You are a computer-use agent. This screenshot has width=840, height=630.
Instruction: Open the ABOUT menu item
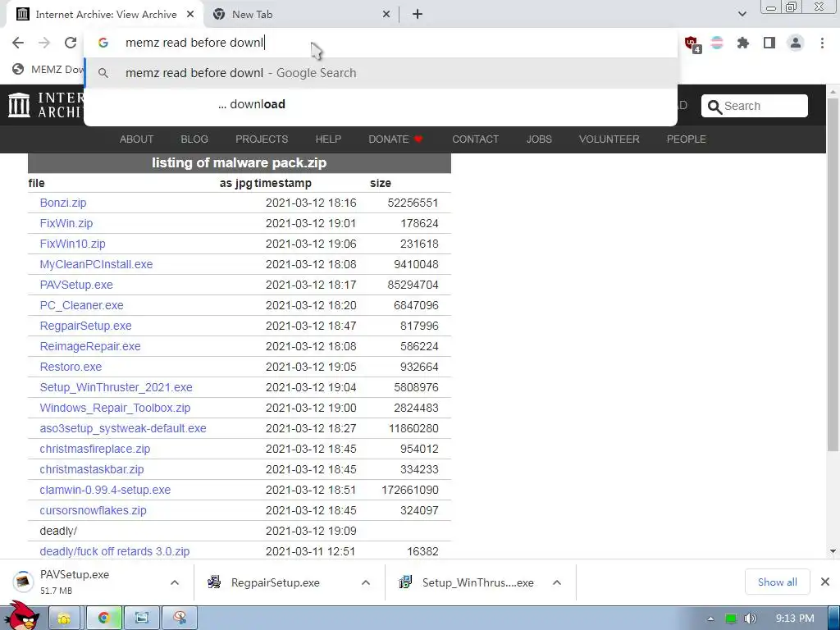click(x=136, y=139)
